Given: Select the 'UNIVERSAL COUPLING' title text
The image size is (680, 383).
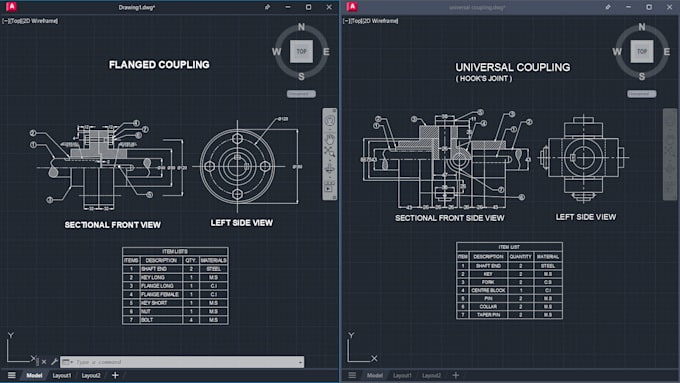Looking at the screenshot, I should tap(513, 67).
